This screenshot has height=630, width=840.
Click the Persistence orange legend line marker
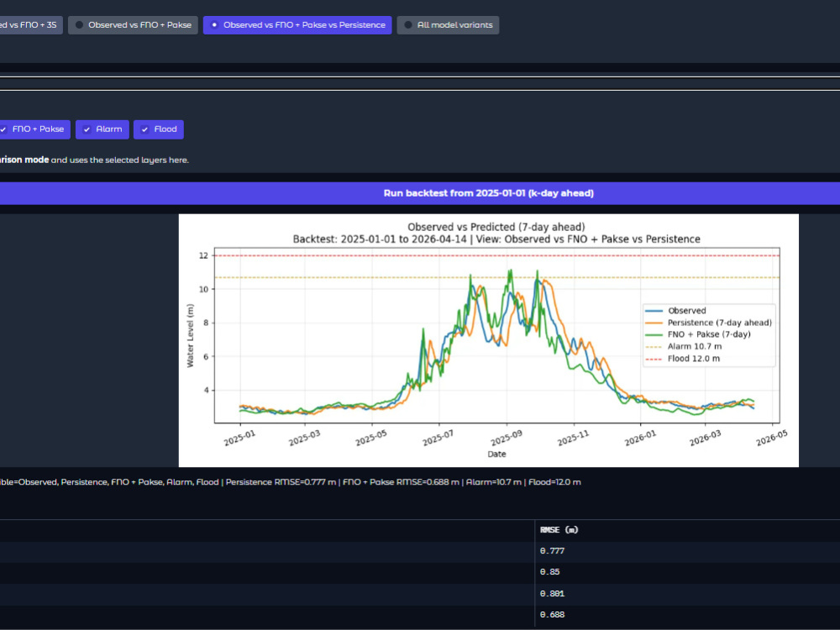click(x=654, y=323)
